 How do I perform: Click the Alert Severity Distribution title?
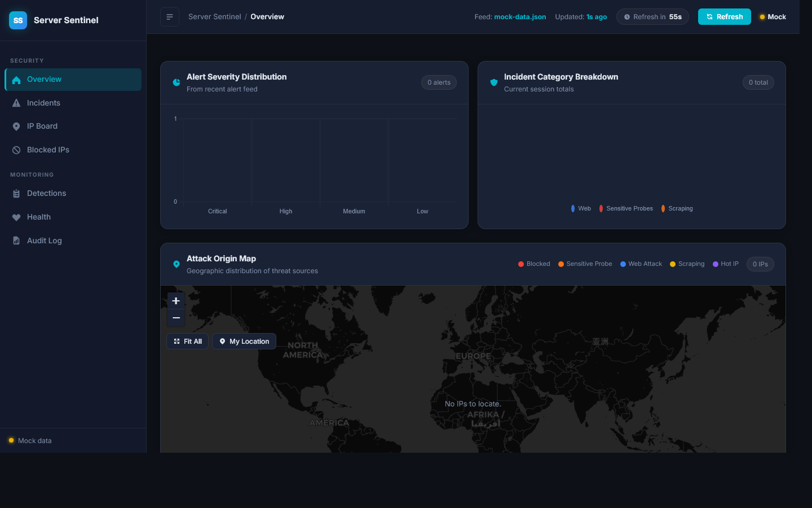click(236, 77)
